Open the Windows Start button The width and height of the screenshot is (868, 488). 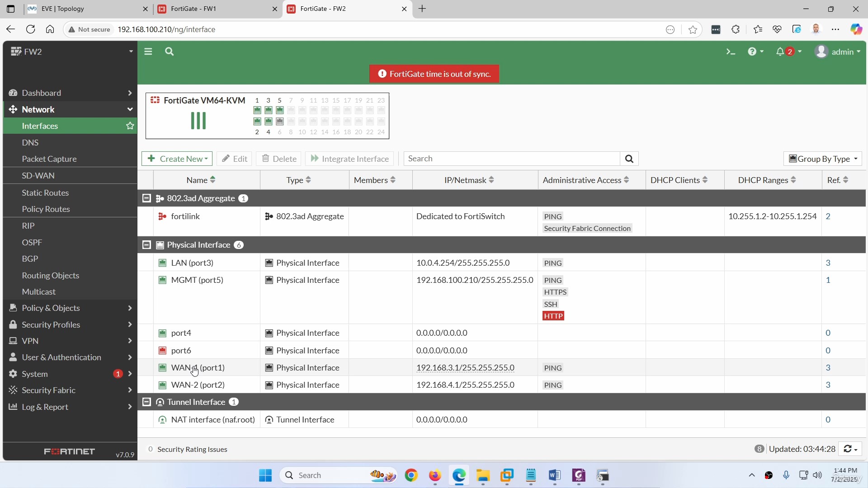265,475
